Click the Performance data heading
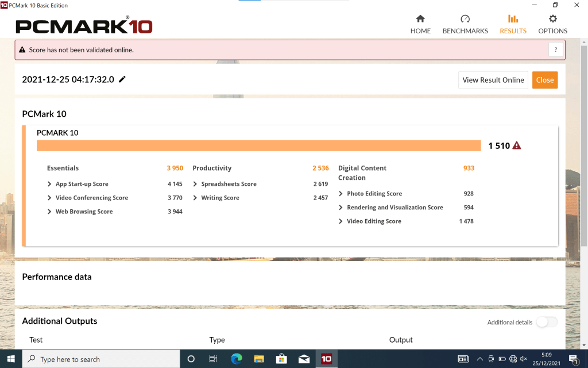Image resolution: width=588 pixels, height=368 pixels. click(x=57, y=277)
